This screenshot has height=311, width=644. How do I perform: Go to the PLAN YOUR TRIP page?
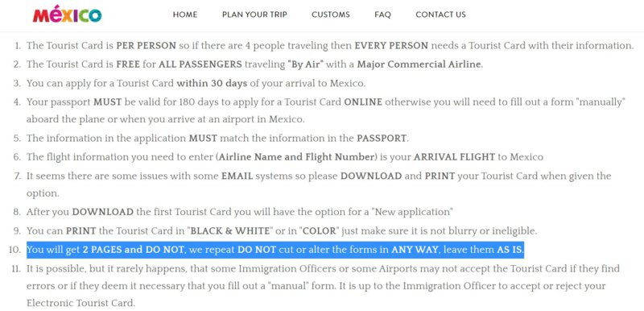point(254,15)
